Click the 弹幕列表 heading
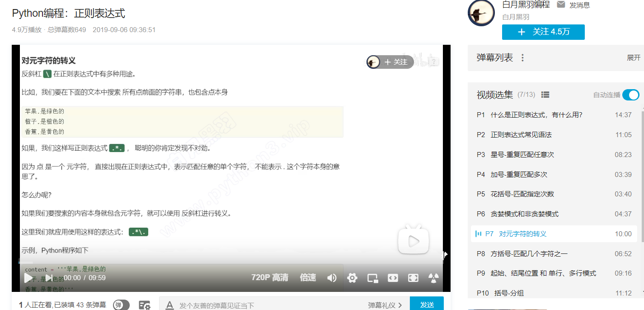 (495, 58)
